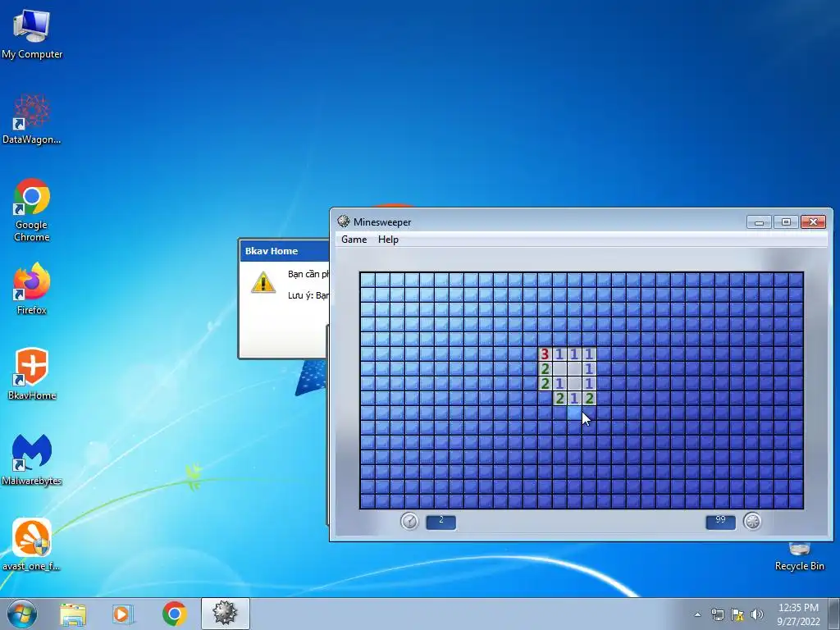Open the Help menu in Minesweeper
Viewport: 840px width, 630px height.
tap(388, 240)
